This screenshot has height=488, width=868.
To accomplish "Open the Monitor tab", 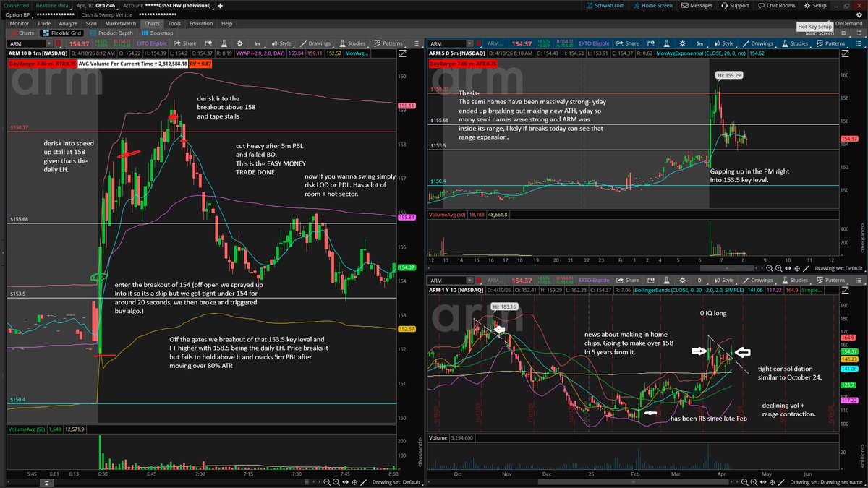I will (19, 24).
